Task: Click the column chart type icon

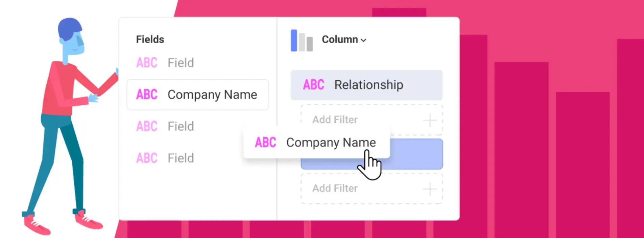Action: [302, 41]
